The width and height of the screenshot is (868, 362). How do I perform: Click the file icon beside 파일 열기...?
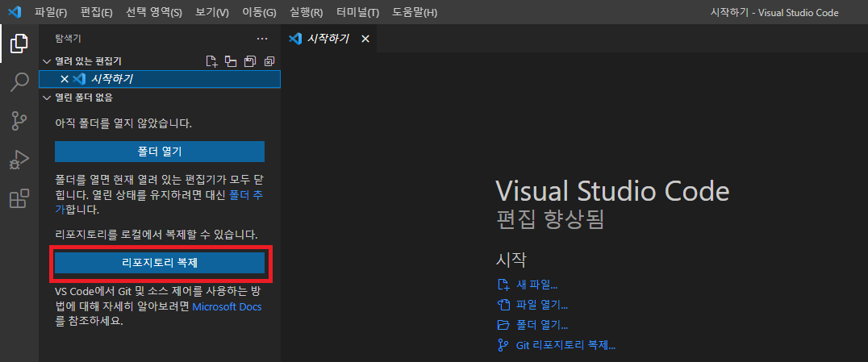pos(503,305)
